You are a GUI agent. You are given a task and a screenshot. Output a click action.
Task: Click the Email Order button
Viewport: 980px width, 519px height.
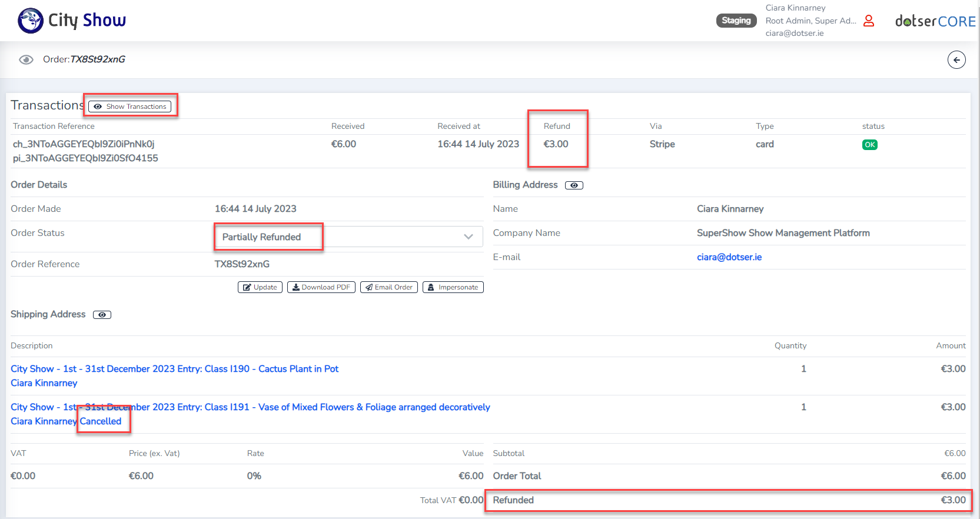point(388,287)
